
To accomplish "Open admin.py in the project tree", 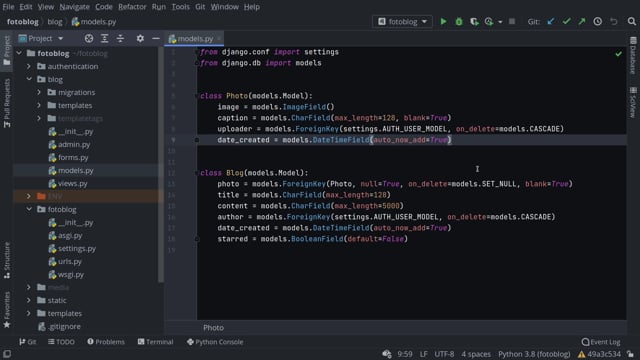I will [x=74, y=144].
